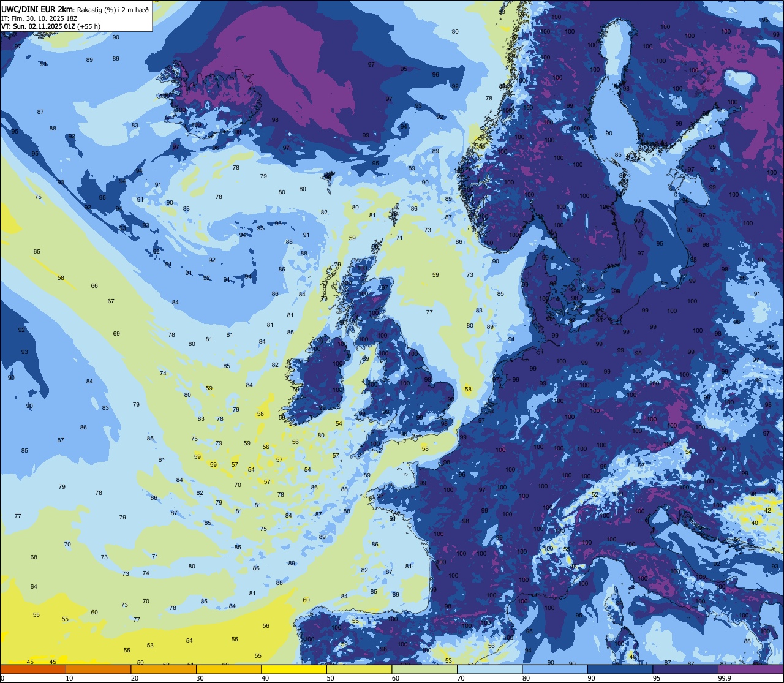Click the legend tick label '99.9'
Screen dimensions: 784x683
[x=725, y=678]
